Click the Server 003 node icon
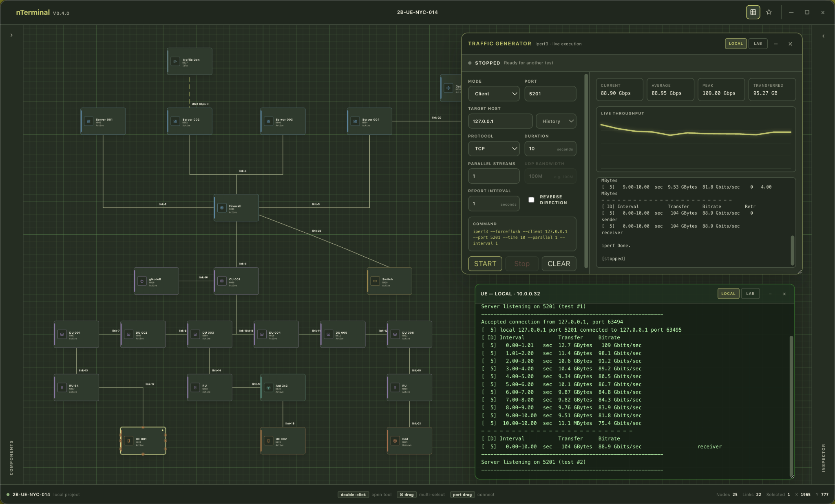Viewport: 835px width, 504px height. pyautogui.click(x=268, y=121)
